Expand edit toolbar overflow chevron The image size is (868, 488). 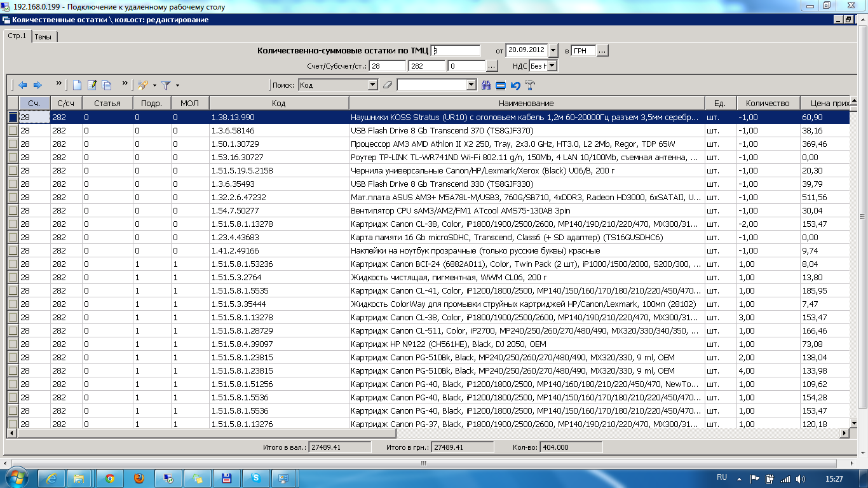(125, 83)
